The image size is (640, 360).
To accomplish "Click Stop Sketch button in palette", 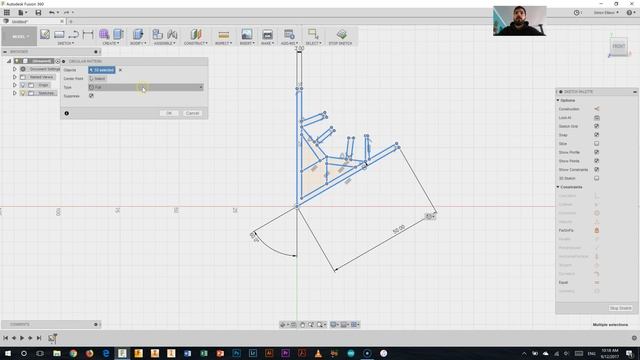I will coord(620,308).
